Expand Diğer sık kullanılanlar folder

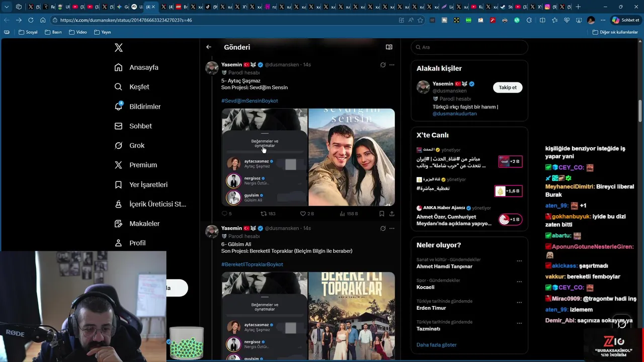[615, 32]
